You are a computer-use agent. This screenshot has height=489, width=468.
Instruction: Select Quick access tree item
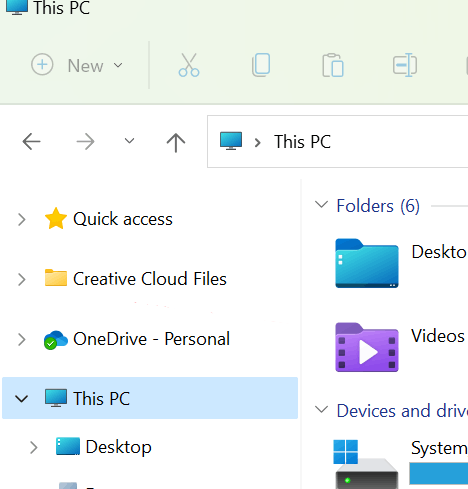pos(123,219)
